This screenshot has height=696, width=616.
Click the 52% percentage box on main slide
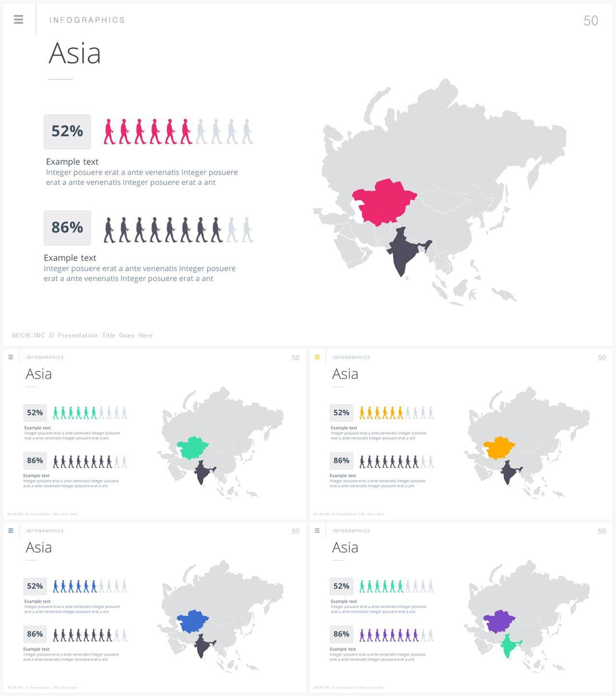coord(67,131)
